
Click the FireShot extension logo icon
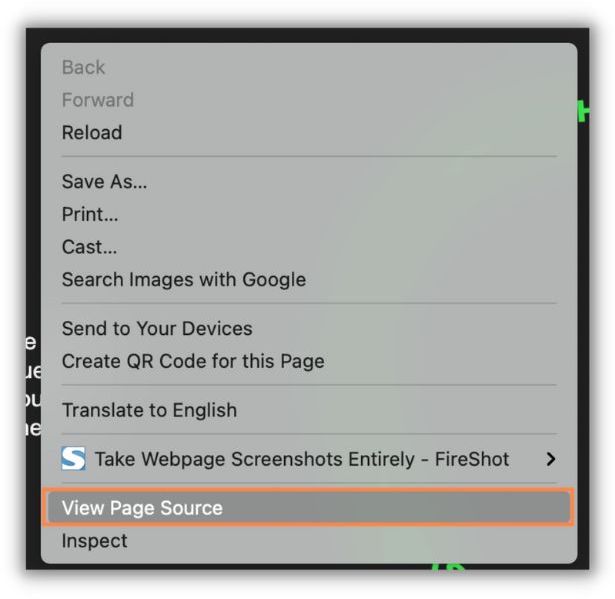73,459
